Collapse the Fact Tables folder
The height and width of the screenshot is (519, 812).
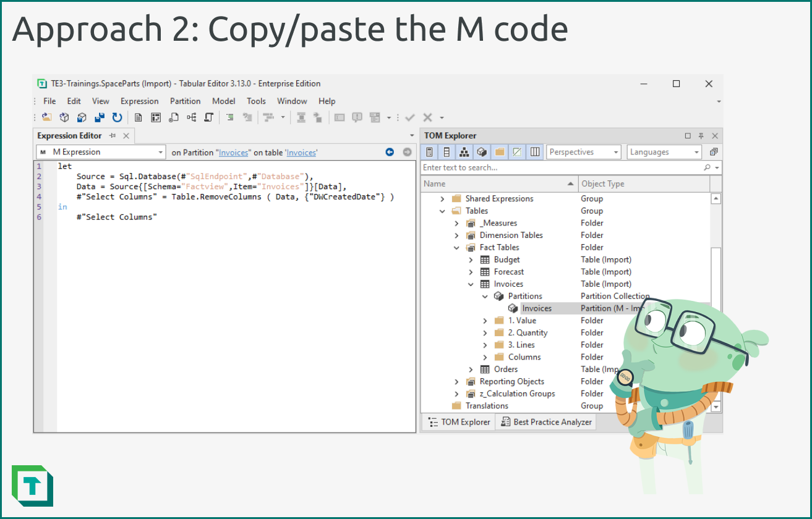click(x=456, y=247)
